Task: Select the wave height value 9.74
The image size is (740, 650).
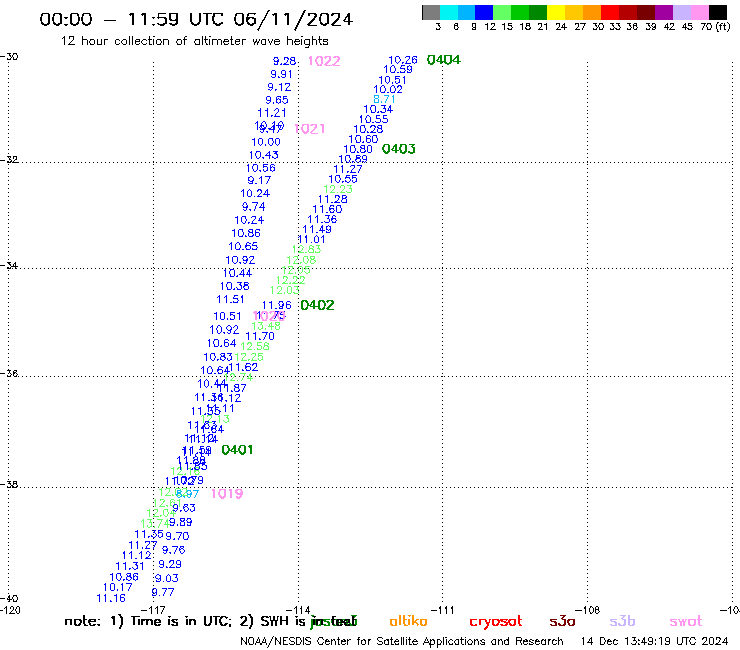Action: pyautogui.click(x=254, y=207)
